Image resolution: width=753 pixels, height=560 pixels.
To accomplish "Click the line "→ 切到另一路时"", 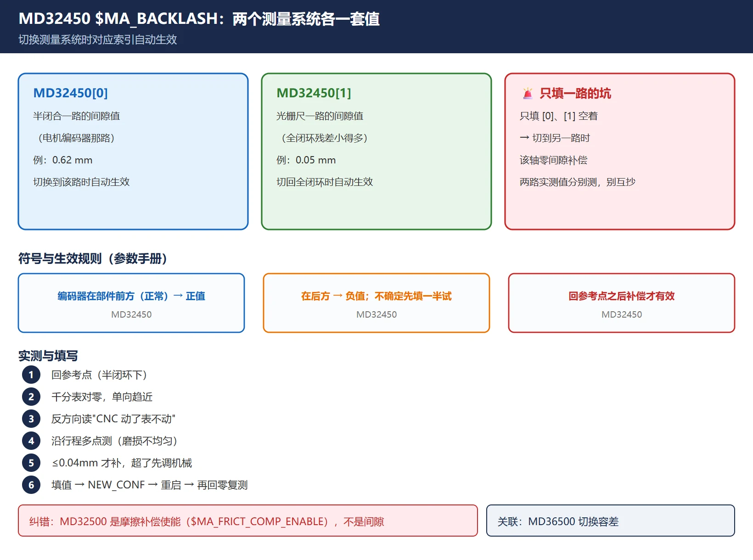I will coord(555,138).
